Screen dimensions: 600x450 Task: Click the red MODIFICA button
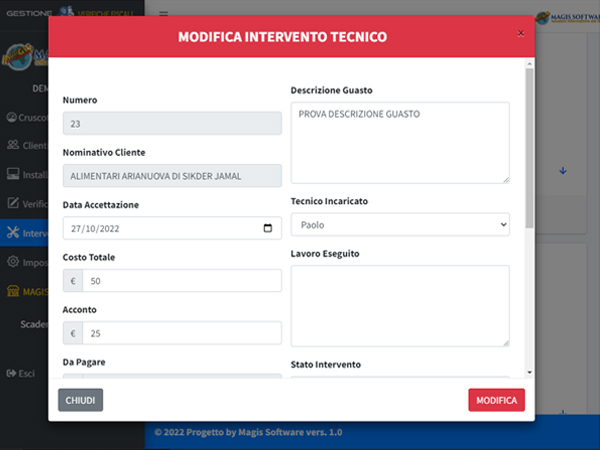pos(496,400)
